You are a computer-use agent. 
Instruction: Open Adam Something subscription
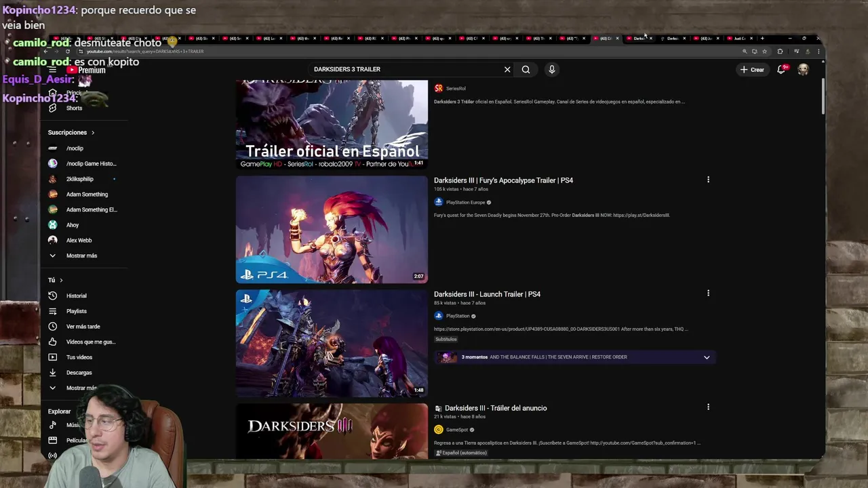click(87, 195)
